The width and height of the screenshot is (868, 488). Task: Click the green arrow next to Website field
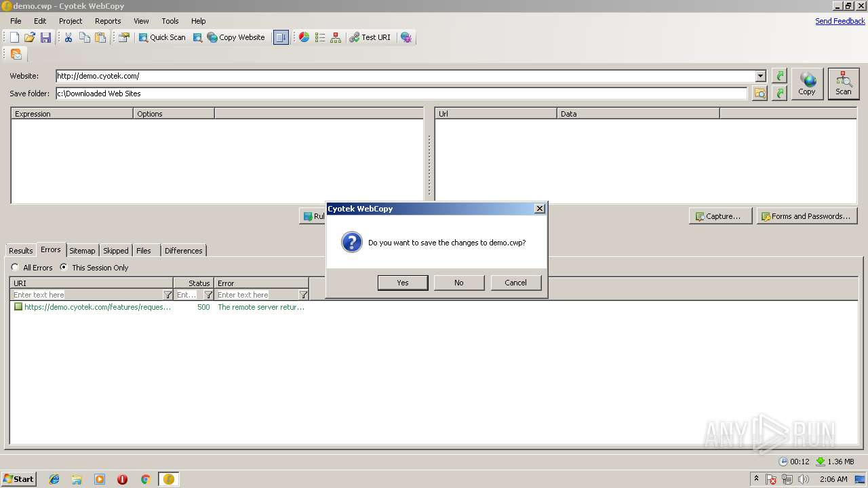(780, 76)
